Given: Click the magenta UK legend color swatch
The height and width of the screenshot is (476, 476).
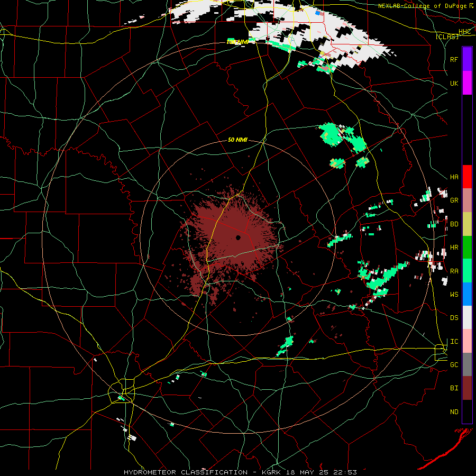Looking at the screenshot, I should click(467, 83).
